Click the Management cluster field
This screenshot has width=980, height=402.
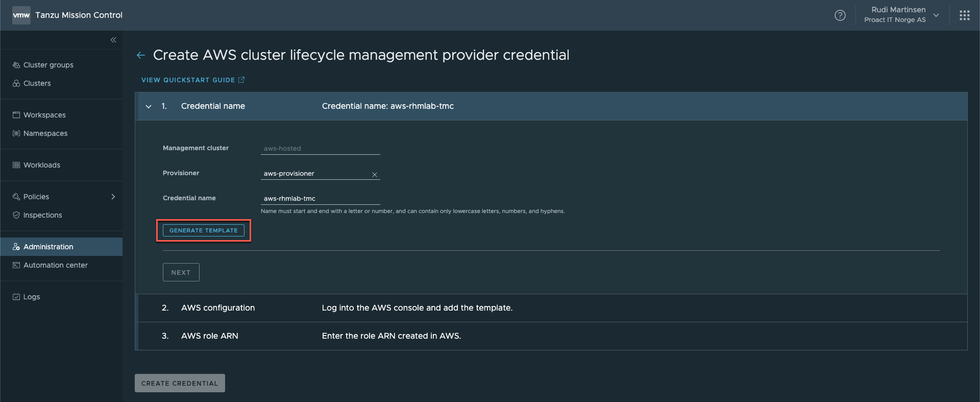pos(321,149)
